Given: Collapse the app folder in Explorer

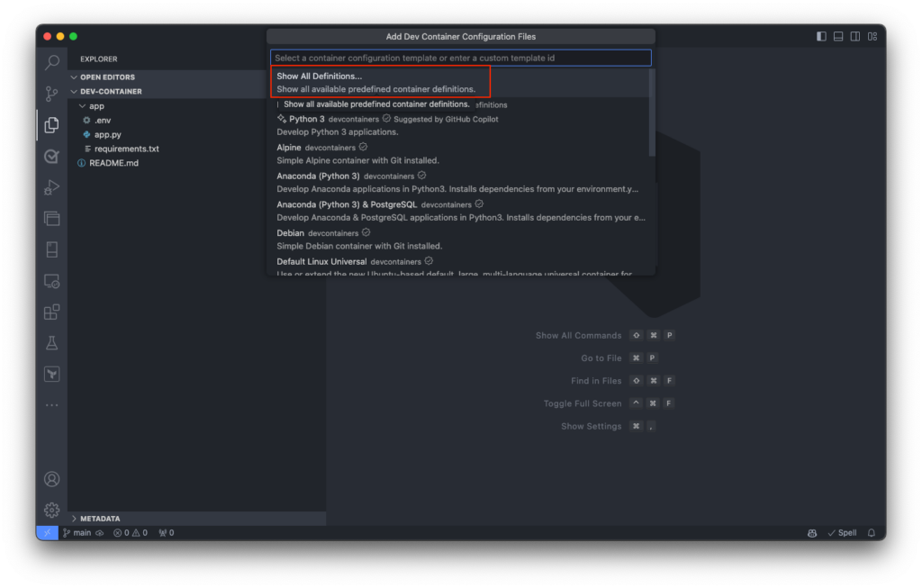Looking at the screenshot, I should 82,105.
